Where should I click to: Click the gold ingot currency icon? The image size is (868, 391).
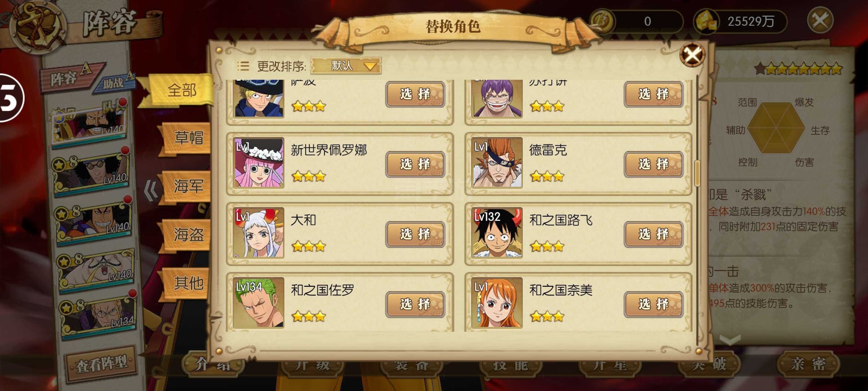[706, 21]
